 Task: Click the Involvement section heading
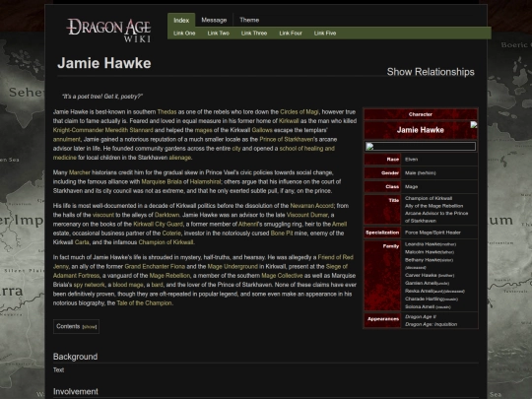click(76, 391)
